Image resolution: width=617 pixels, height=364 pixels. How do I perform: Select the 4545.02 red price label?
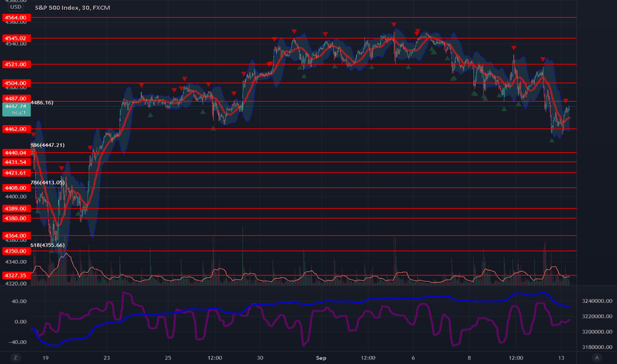click(x=17, y=38)
